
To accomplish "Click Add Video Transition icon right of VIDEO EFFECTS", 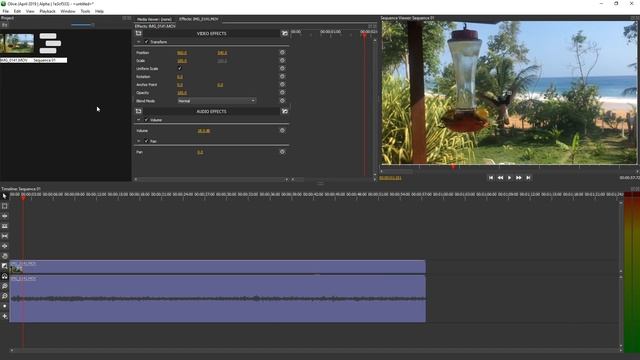I will tap(284, 33).
